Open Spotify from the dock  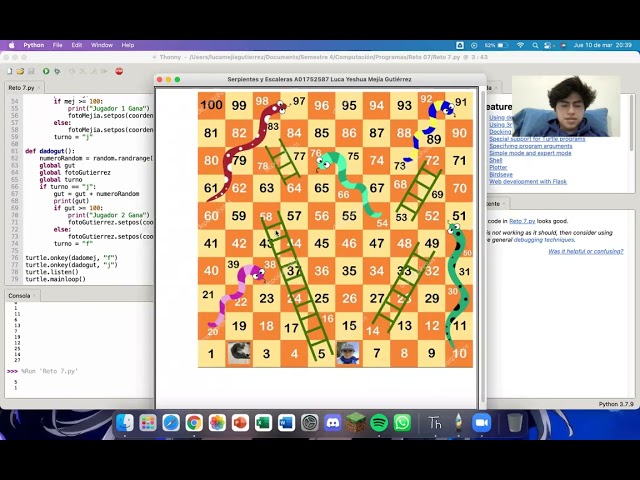tap(379, 423)
